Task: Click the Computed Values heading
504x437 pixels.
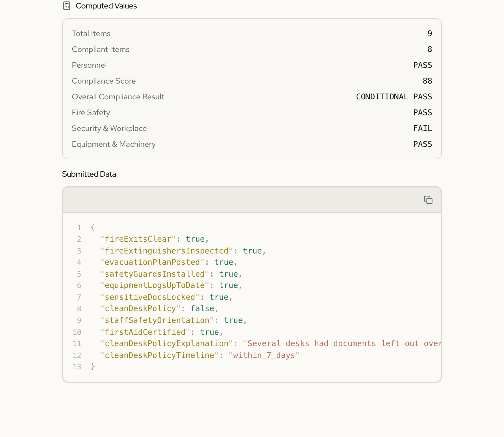Action: pyautogui.click(x=106, y=6)
